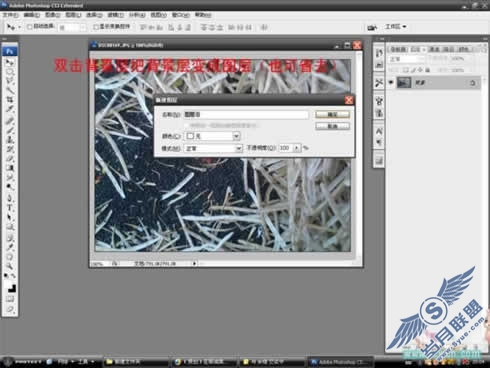Open the Workspace menu in options bar
Image resolution: width=490 pixels, height=368 pixels.
[396, 26]
